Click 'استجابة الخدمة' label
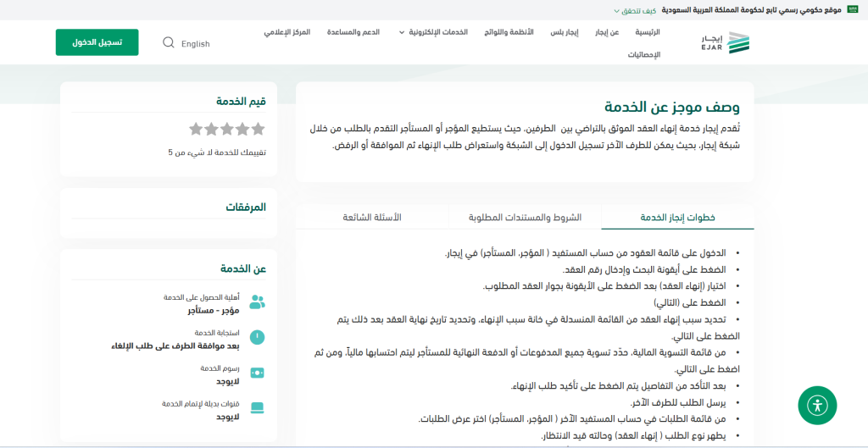 pyautogui.click(x=217, y=333)
